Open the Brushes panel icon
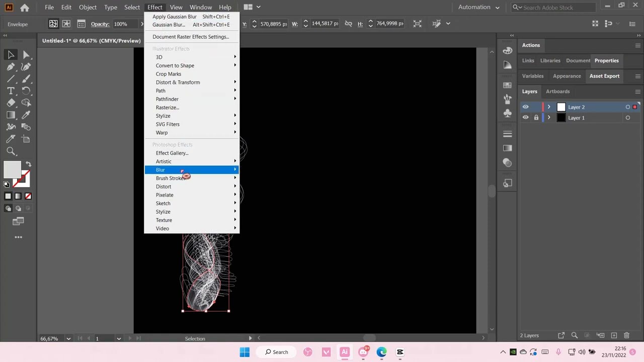This screenshot has height=362, width=644. tap(507, 99)
